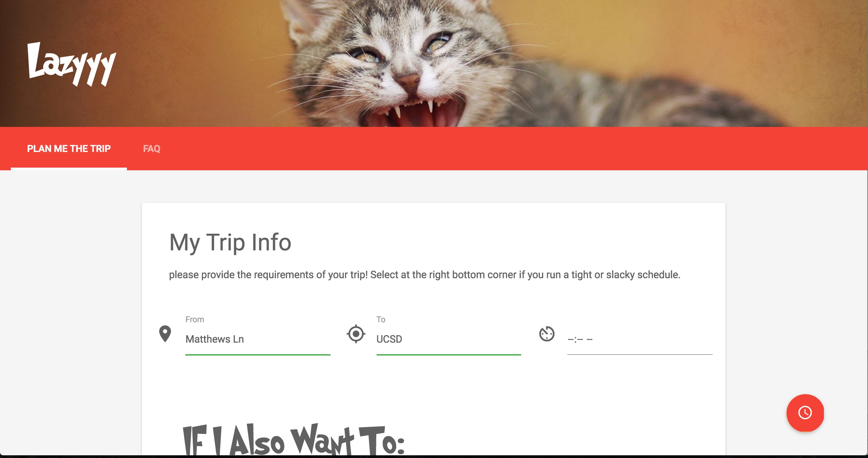Open the red floating clock schedule button

805,413
